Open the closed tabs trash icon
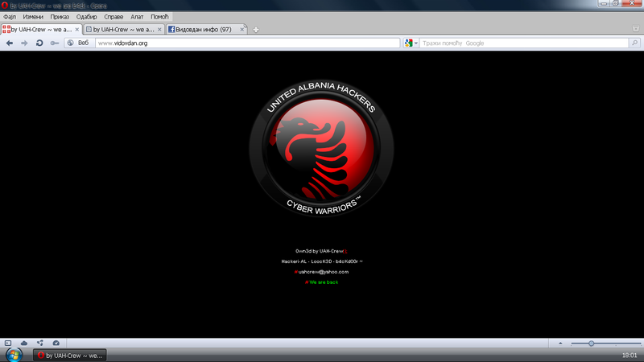Screen dimensions: 644x362 coord(636,29)
